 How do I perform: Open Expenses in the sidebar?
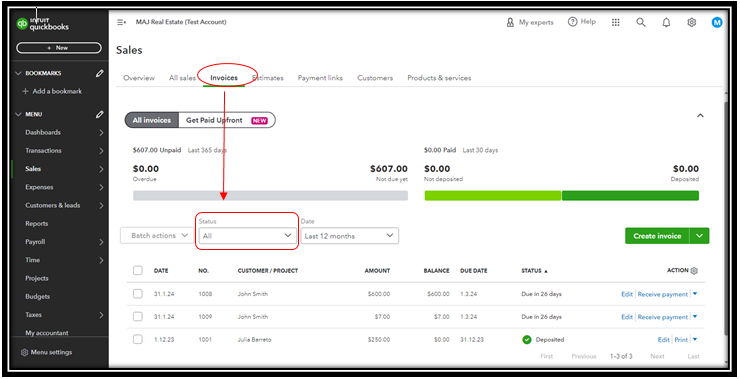[39, 187]
